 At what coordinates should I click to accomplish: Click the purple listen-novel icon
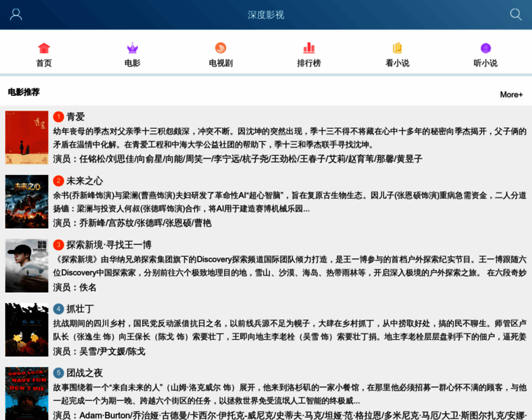click(x=486, y=48)
